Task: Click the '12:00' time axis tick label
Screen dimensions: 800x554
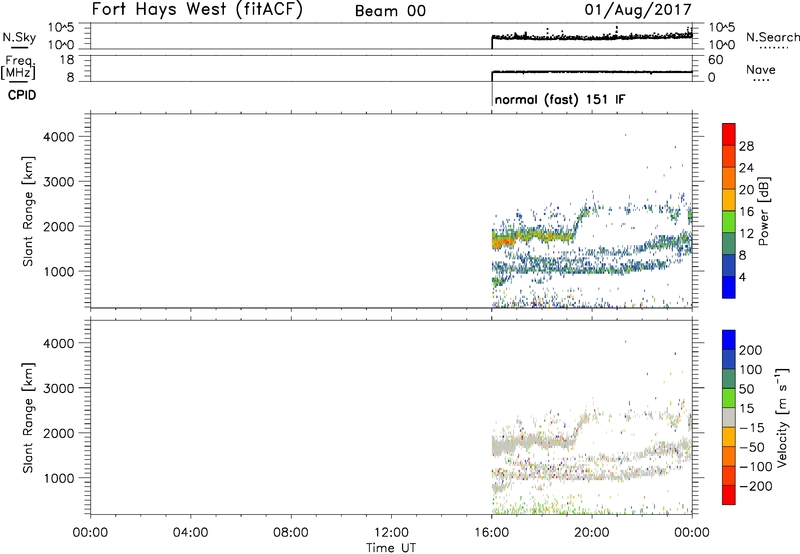Action: pos(391,533)
